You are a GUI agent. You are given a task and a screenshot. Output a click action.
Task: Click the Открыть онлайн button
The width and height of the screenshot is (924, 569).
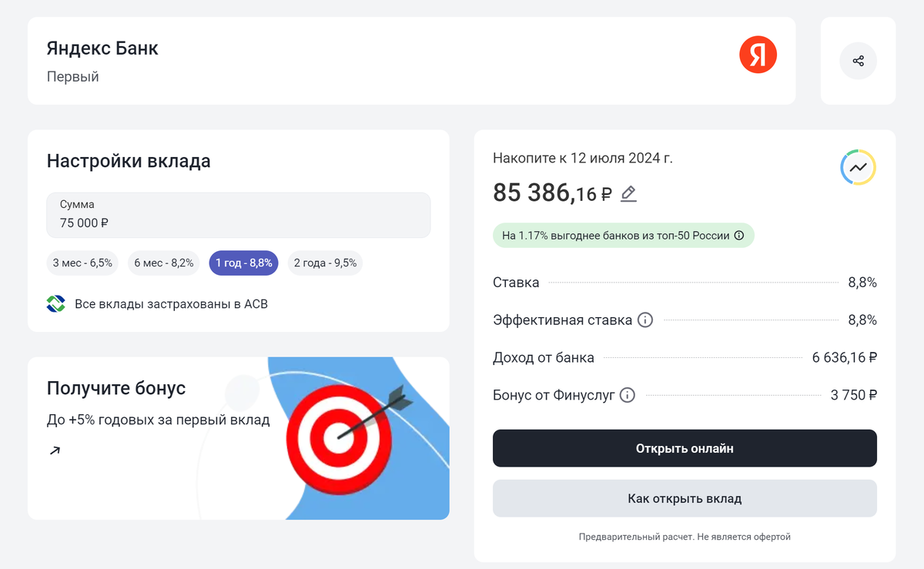[685, 448]
